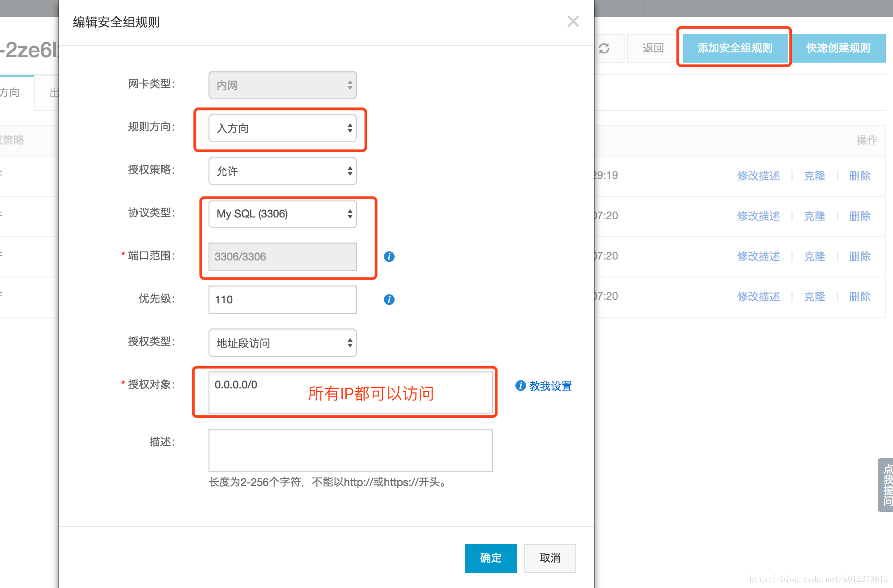Click 克隆 in the third rule row
893x588 pixels.
[814, 256]
